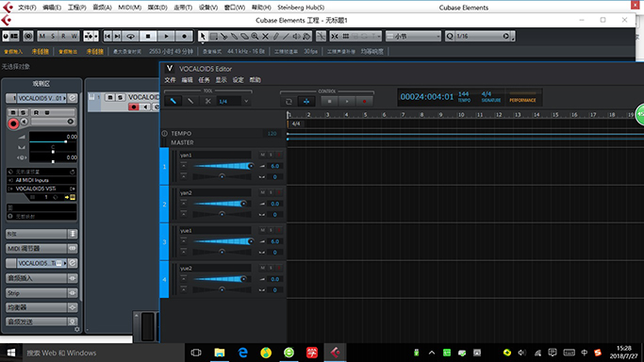Open File Explorer from taskbar

[220, 353]
